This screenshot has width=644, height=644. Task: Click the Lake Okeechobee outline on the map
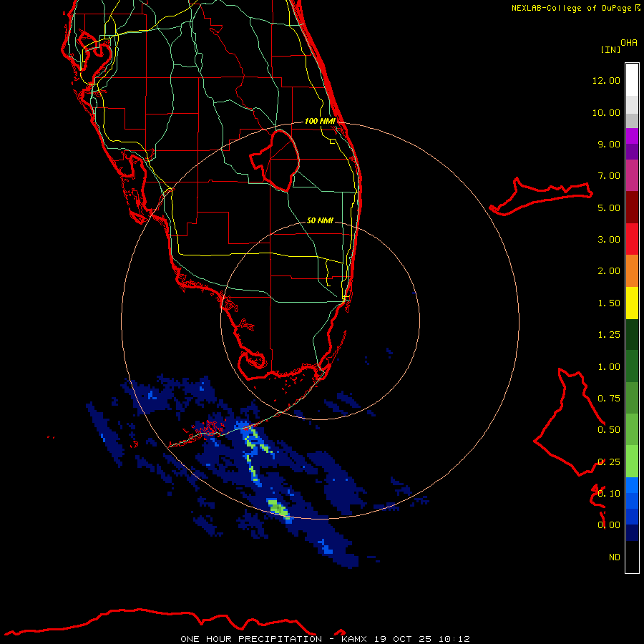click(x=275, y=160)
